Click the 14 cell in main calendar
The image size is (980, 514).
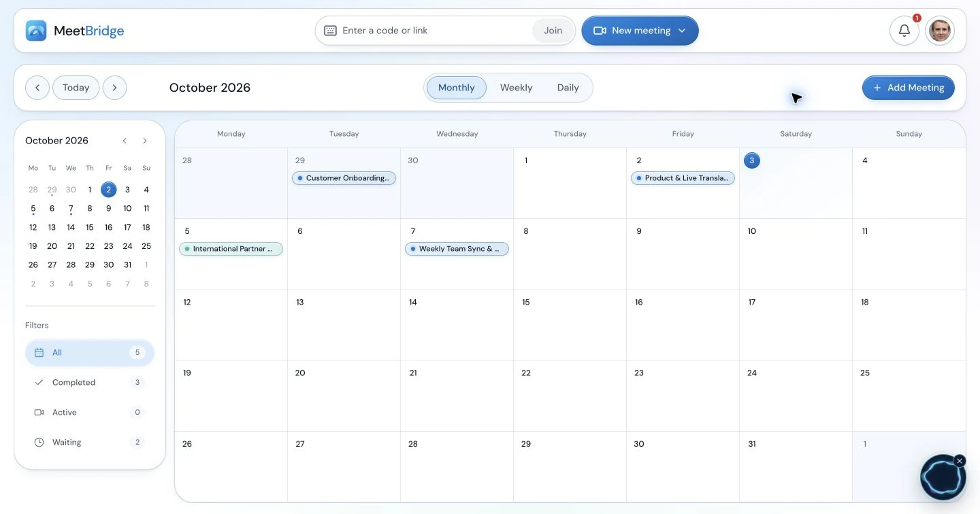[x=457, y=325]
